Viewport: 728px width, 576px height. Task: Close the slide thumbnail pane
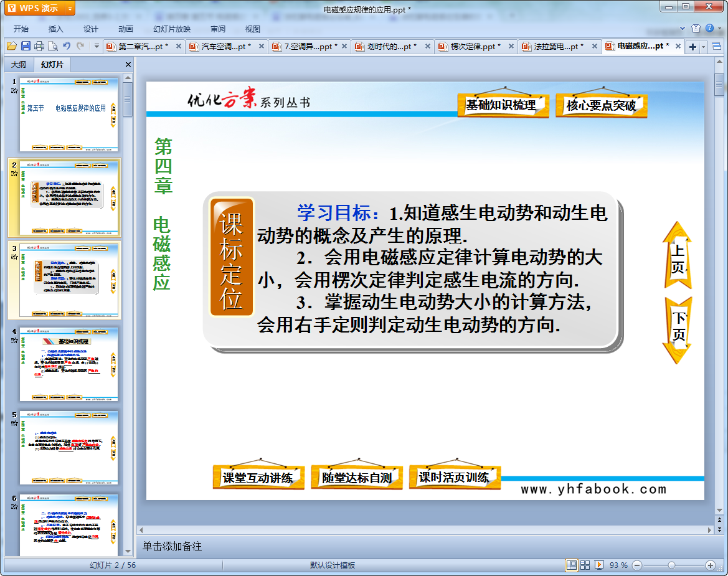click(128, 65)
